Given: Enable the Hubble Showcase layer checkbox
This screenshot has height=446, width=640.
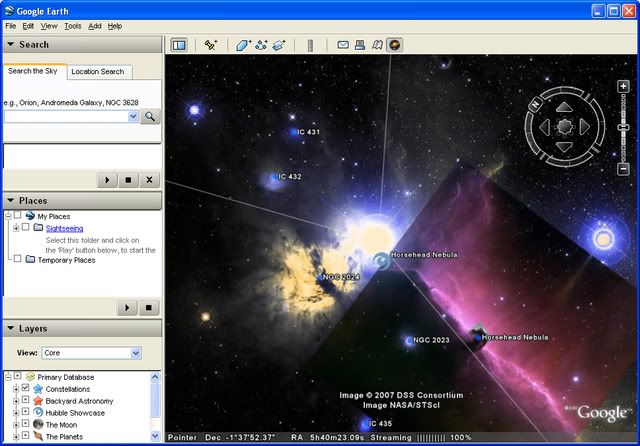Looking at the screenshot, I should tap(25, 412).
